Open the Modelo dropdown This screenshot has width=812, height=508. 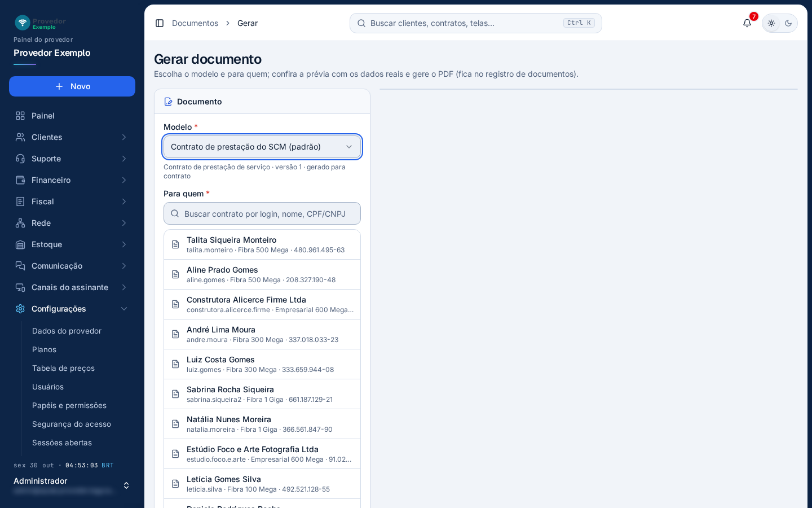pos(262,147)
